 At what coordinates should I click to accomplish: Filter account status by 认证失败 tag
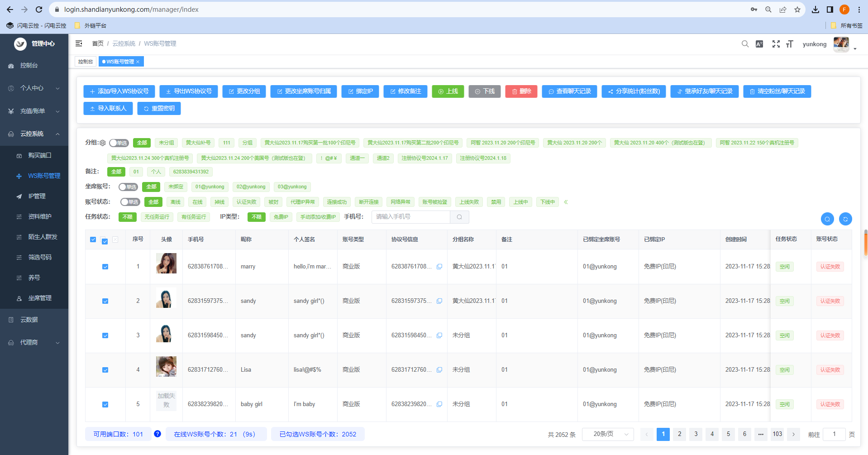(246, 202)
